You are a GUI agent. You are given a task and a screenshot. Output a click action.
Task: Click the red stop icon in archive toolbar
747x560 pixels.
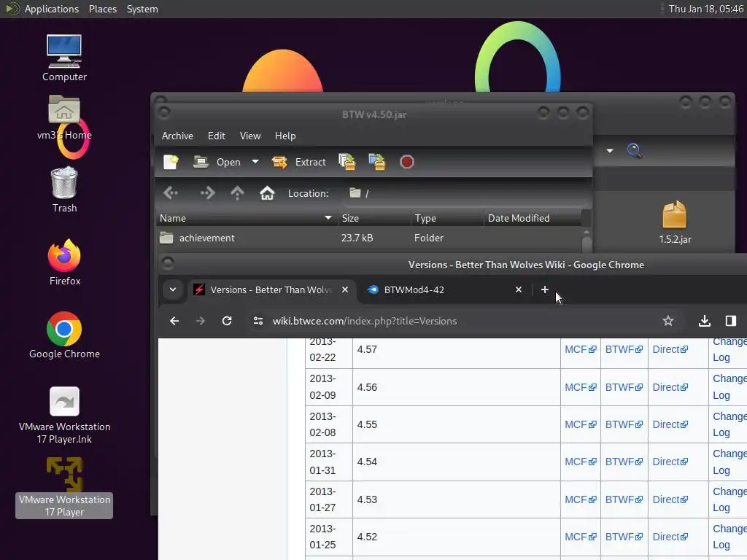(x=406, y=162)
